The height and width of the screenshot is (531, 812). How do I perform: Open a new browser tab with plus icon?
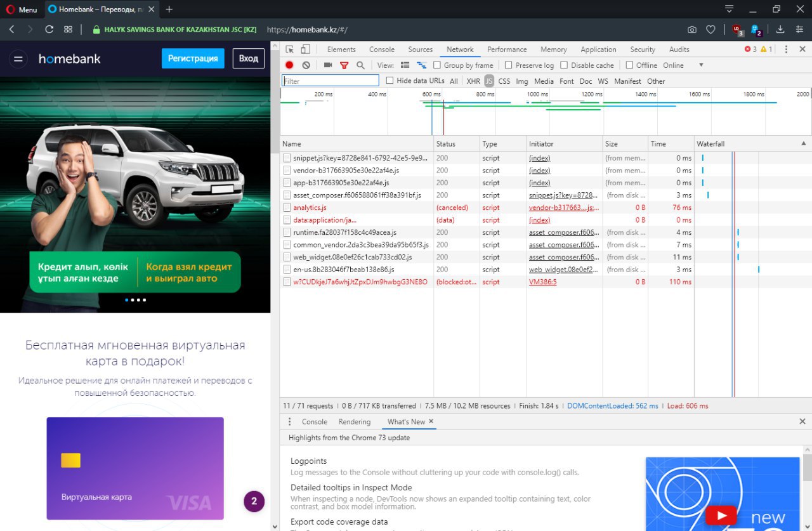click(x=169, y=10)
